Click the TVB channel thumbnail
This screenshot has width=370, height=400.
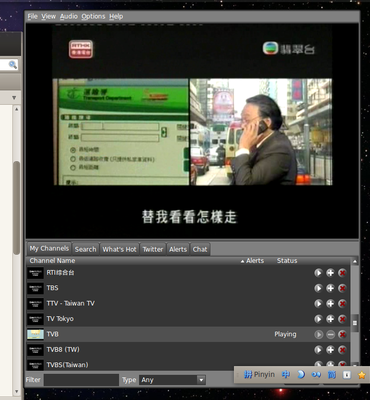coord(35,334)
